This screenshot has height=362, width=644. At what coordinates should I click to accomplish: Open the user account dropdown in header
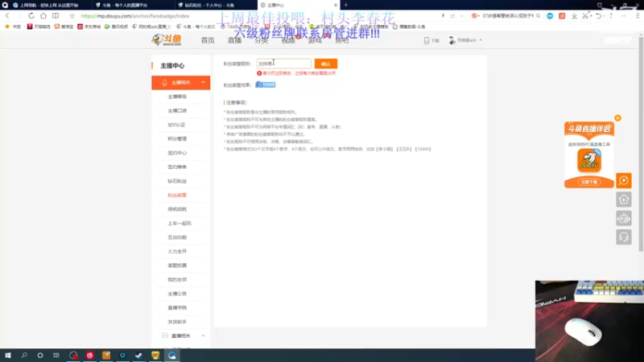coord(466,40)
